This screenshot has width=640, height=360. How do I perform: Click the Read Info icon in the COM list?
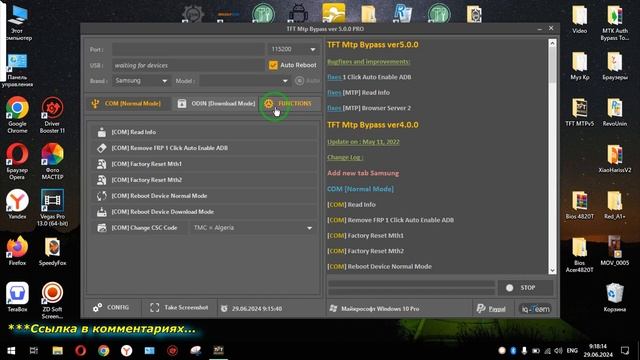102,132
